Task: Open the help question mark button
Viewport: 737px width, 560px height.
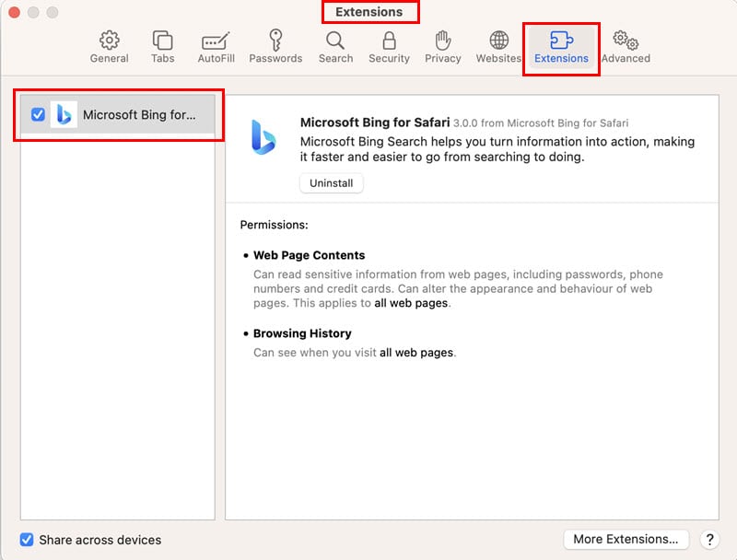Action: (x=709, y=540)
